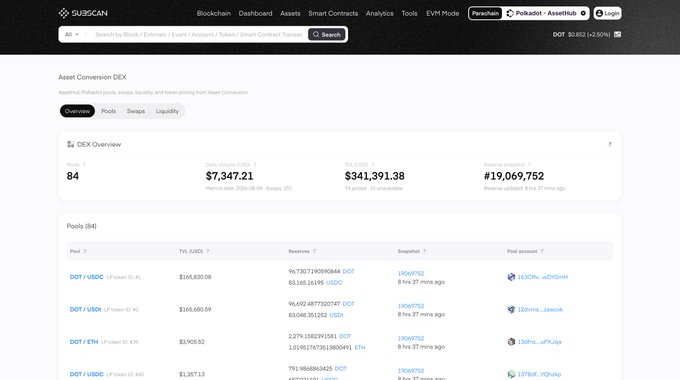Select the Swaps tab
Image resolution: width=680 pixels, height=380 pixels.
pyautogui.click(x=136, y=111)
